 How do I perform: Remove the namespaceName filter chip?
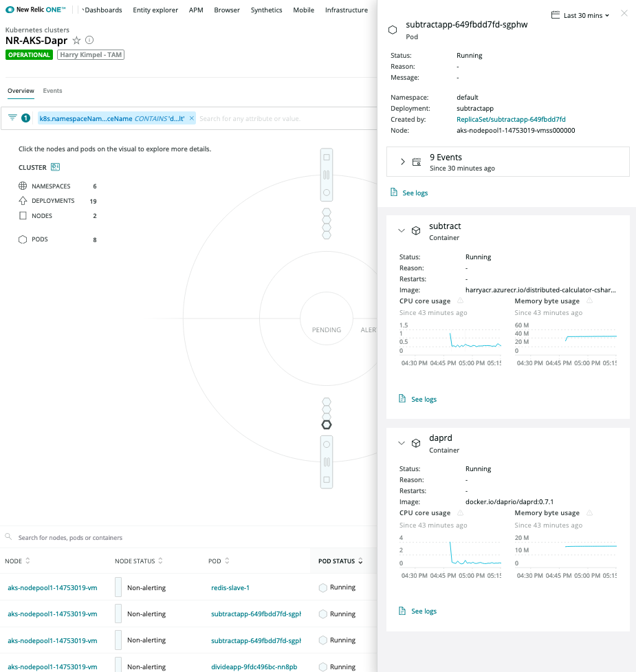pos(191,117)
